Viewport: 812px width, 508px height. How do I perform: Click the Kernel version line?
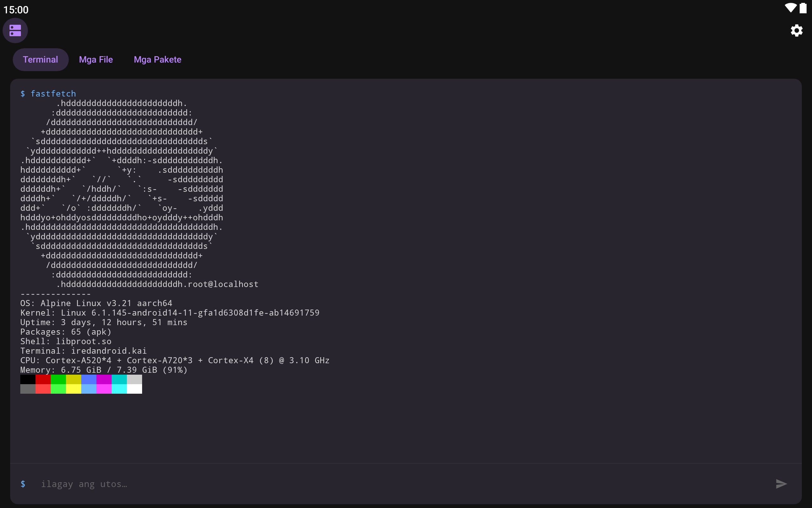click(170, 313)
